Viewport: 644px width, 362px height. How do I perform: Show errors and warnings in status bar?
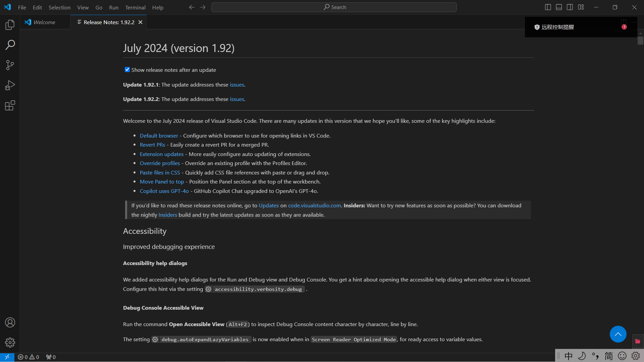(x=29, y=357)
